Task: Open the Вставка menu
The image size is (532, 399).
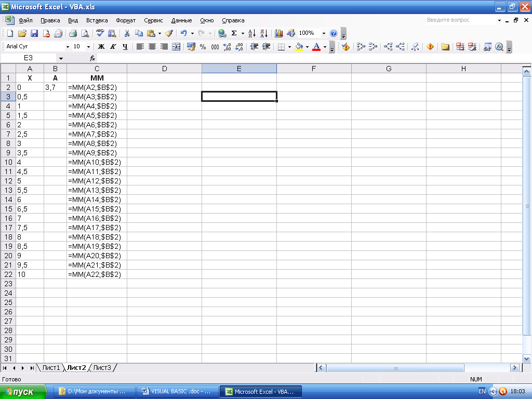Action: click(97, 20)
